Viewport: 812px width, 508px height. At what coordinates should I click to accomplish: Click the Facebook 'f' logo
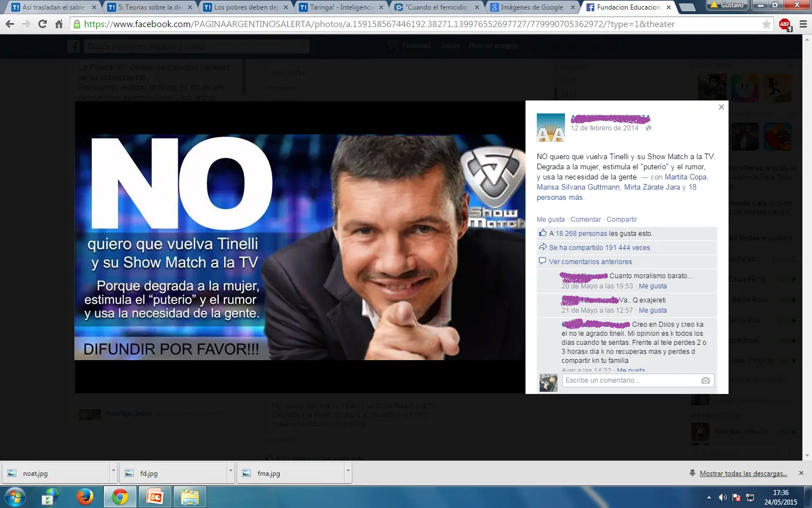[x=73, y=46]
